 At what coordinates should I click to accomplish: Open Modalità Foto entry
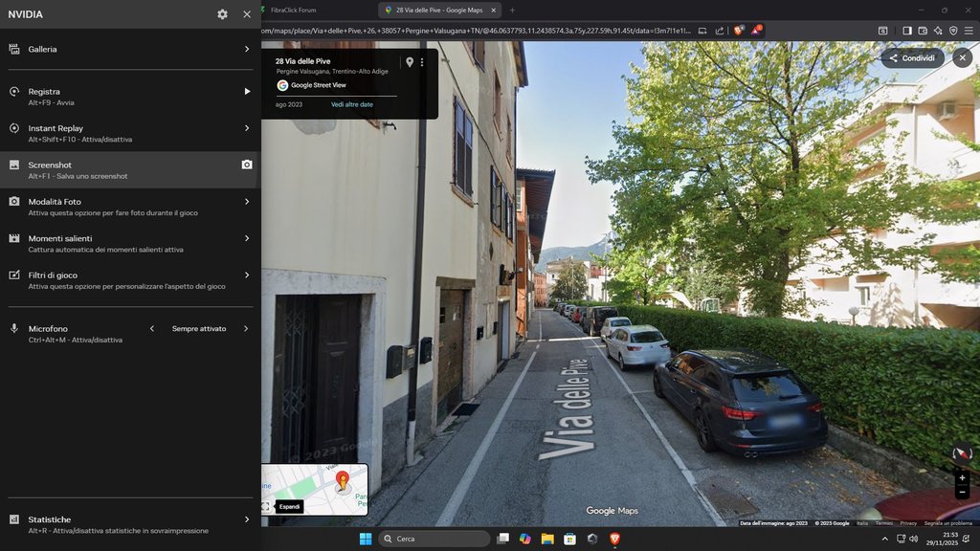(x=130, y=207)
